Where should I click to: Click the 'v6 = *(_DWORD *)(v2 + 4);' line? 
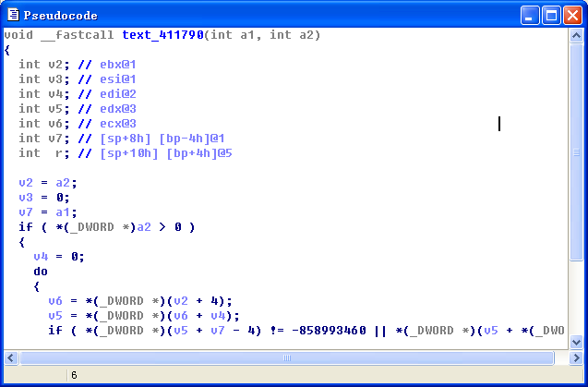click(x=140, y=301)
